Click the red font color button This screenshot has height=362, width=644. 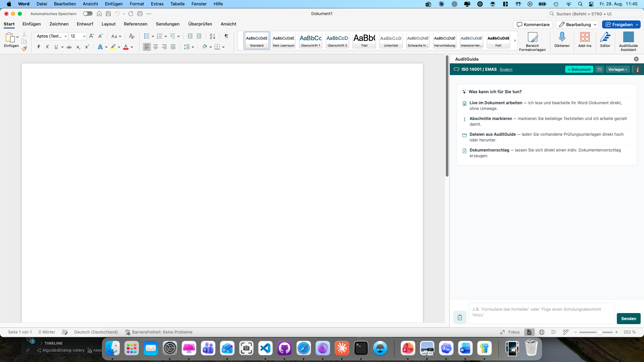(126, 47)
